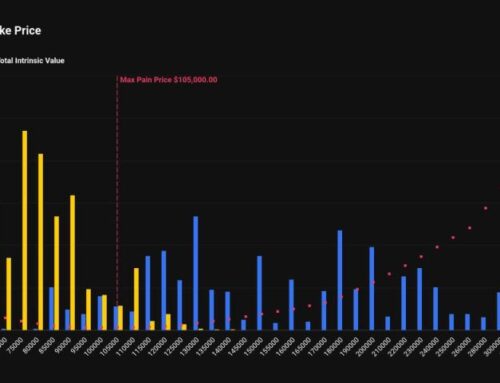Click the yellow bar at strike 85000

(57, 273)
